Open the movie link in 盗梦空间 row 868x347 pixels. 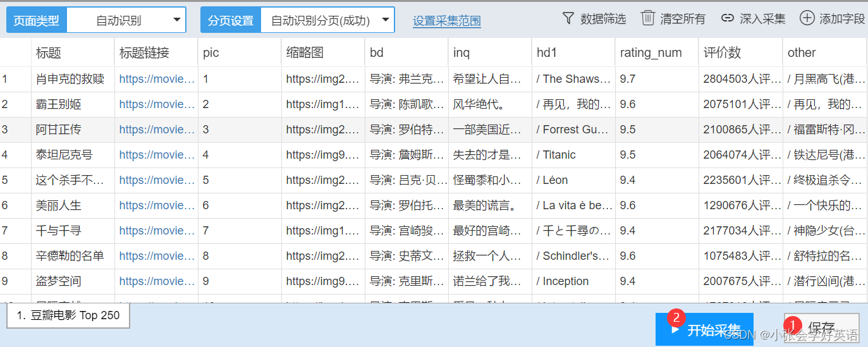pyautogui.click(x=157, y=281)
